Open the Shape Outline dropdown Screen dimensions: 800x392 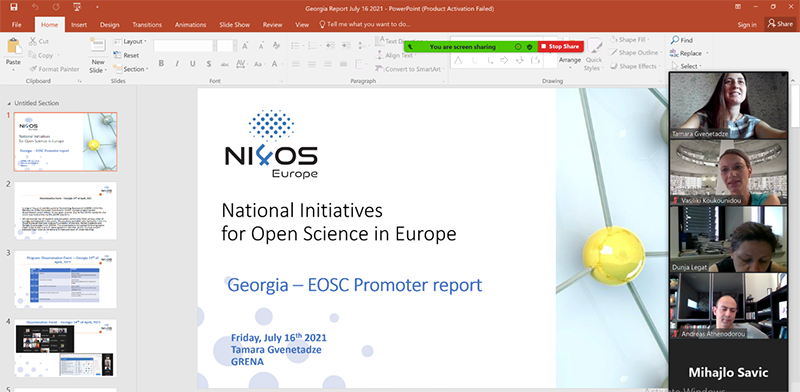click(x=635, y=53)
